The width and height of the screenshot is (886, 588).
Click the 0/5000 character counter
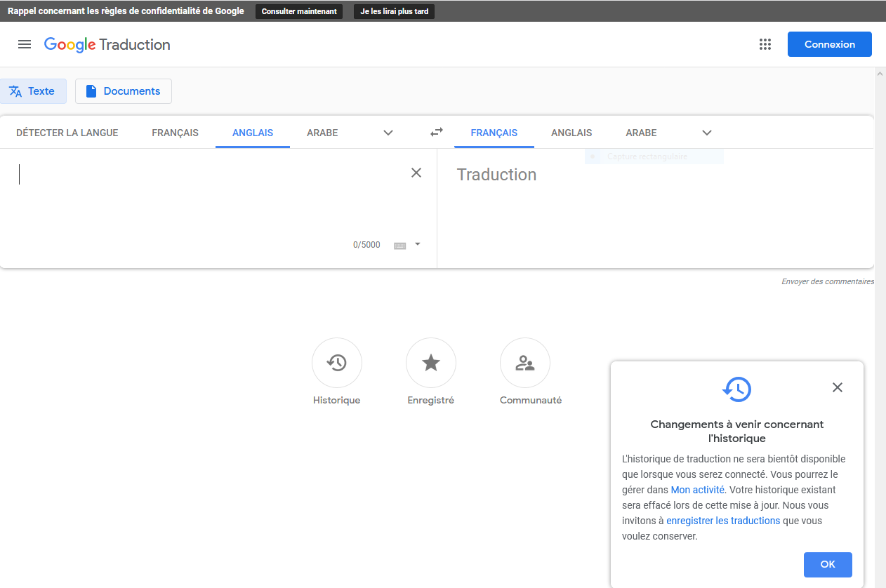[366, 245]
